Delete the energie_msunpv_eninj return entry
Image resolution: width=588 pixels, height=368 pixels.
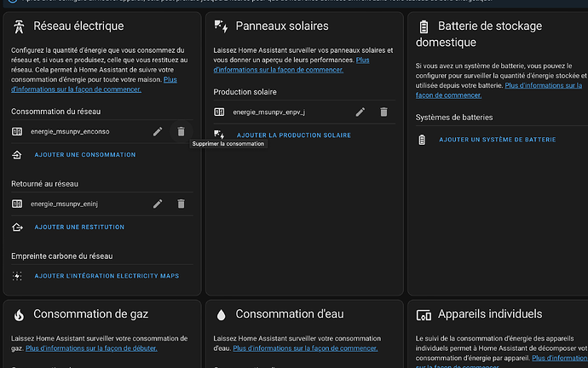[x=181, y=204]
